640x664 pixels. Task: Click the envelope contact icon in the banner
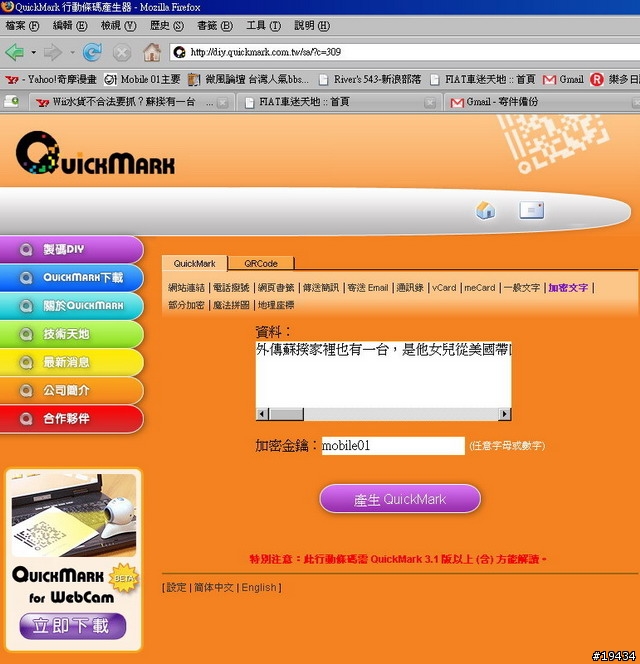click(x=532, y=210)
